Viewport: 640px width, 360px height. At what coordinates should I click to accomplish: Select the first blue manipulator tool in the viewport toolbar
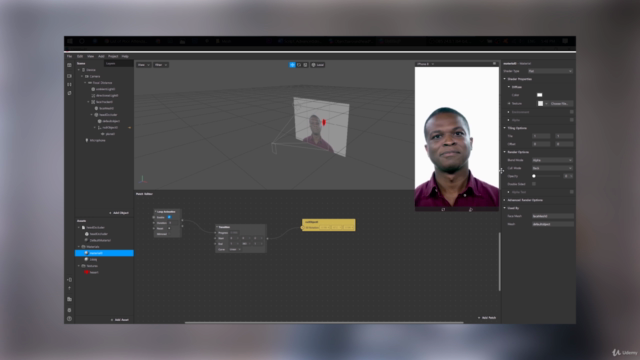[x=292, y=65]
